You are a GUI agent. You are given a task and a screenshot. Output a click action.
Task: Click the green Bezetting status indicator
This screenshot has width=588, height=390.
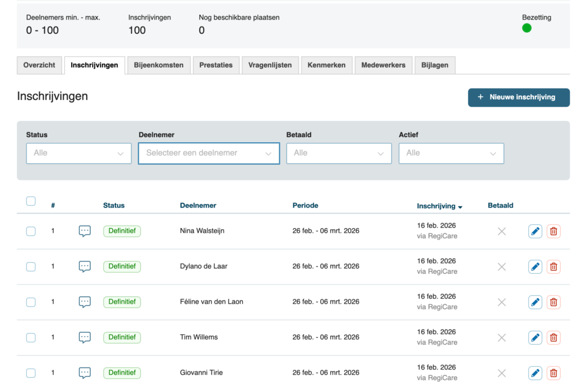click(x=527, y=28)
